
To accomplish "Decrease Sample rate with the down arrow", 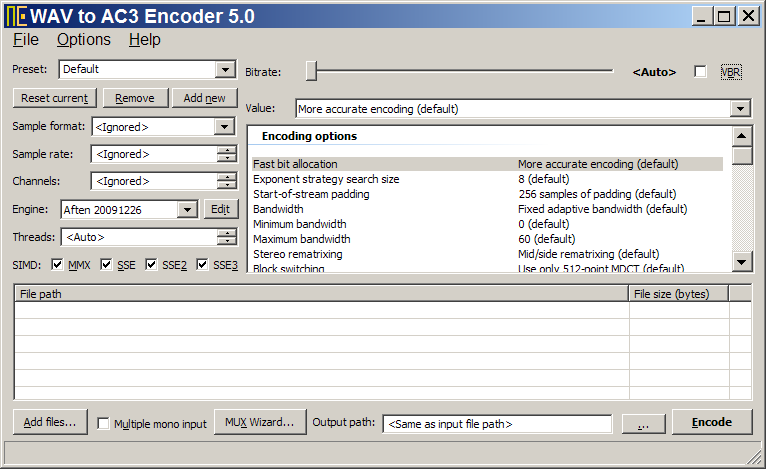I will click(x=227, y=158).
